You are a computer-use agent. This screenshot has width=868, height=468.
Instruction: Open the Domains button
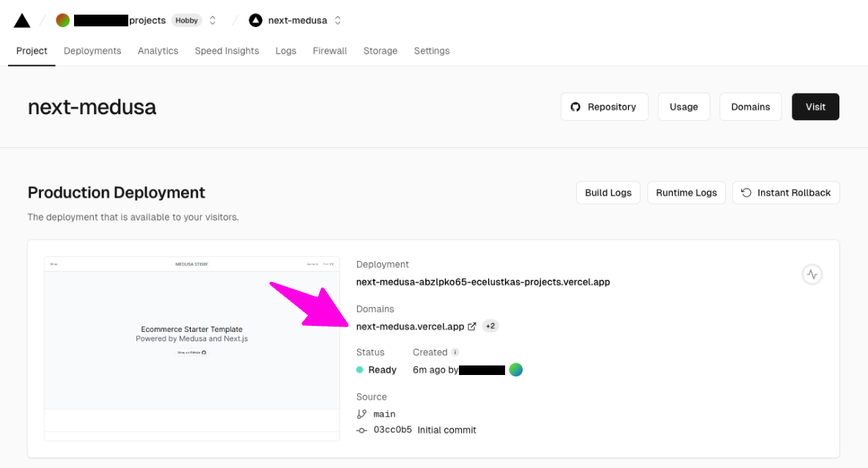(751, 107)
